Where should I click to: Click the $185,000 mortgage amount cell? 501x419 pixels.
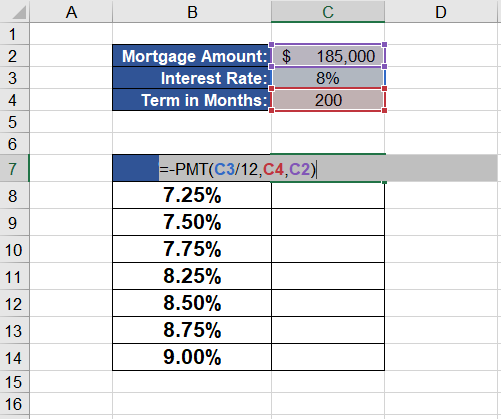(328, 56)
